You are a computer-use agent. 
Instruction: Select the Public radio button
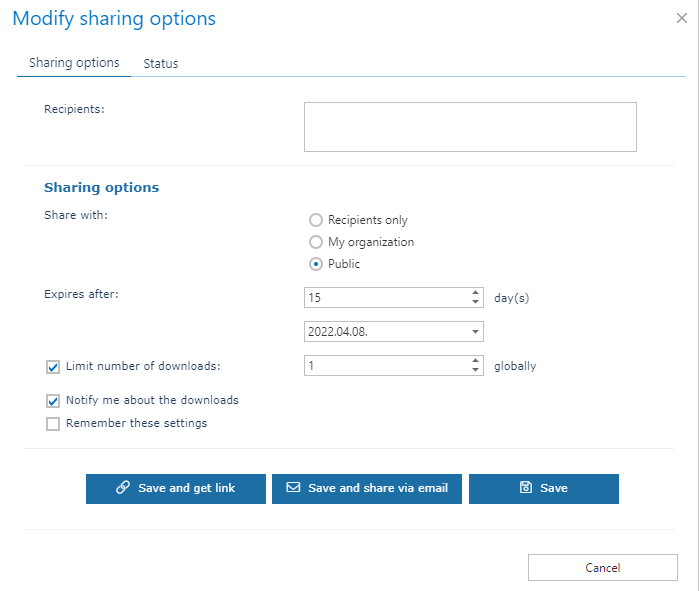[x=316, y=264]
